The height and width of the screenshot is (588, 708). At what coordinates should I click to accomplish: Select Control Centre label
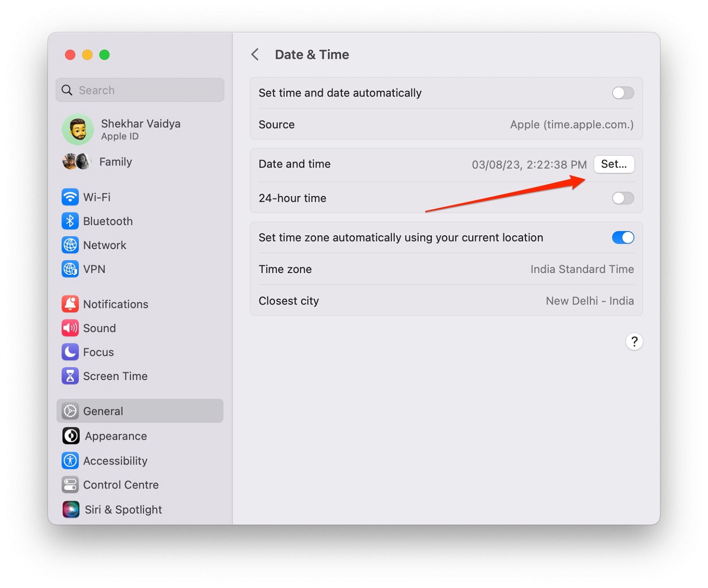coord(121,484)
